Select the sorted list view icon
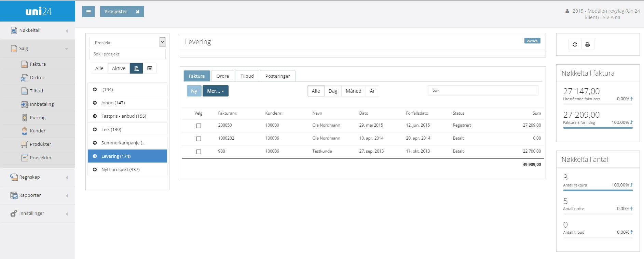644x259 pixels. [x=136, y=68]
